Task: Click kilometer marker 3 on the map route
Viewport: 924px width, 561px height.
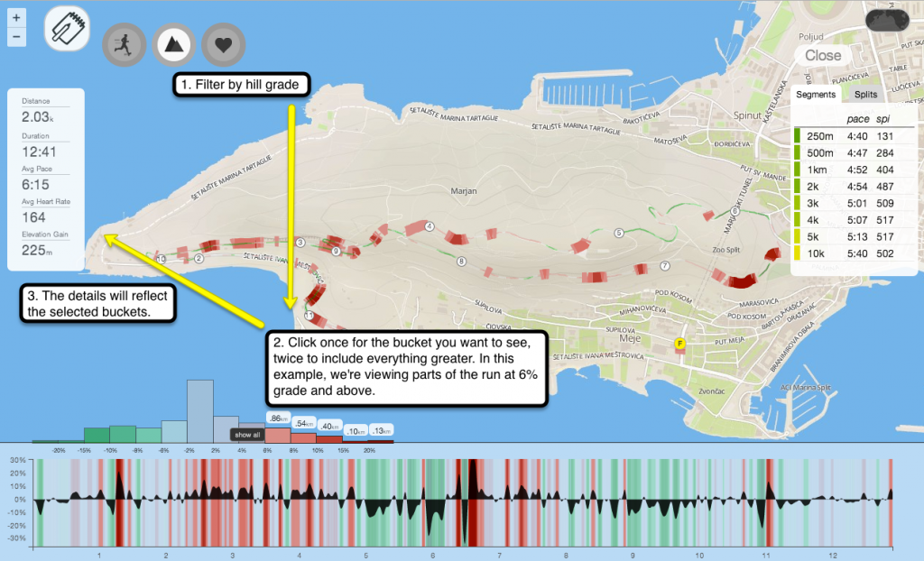Action: pos(300,243)
